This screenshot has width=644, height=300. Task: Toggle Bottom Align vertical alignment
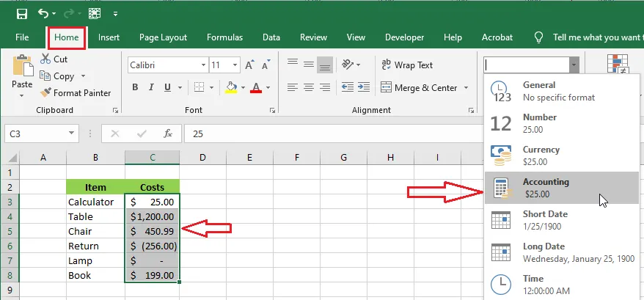click(x=325, y=65)
